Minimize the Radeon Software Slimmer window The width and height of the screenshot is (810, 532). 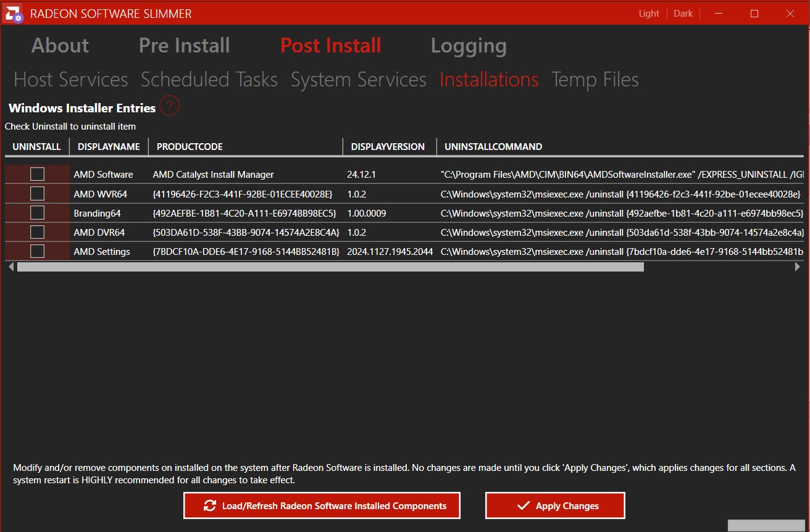tap(718, 13)
